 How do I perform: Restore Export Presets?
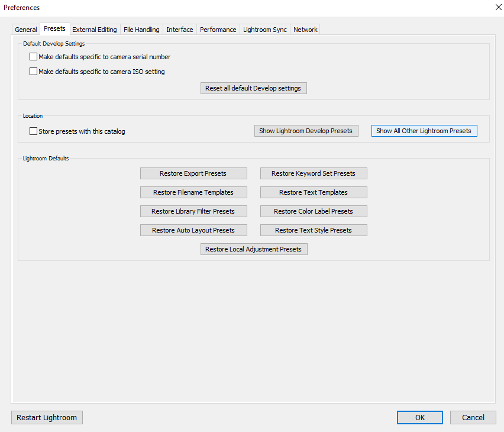click(193, 173)
